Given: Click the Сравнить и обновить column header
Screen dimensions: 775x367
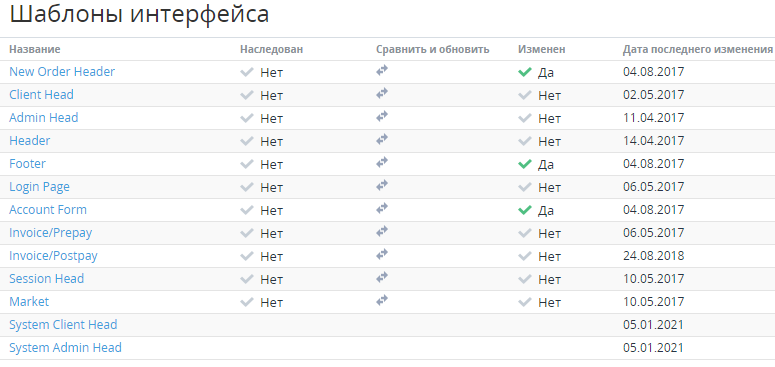Looking at the screenshot, I should [x=432, y=49].
